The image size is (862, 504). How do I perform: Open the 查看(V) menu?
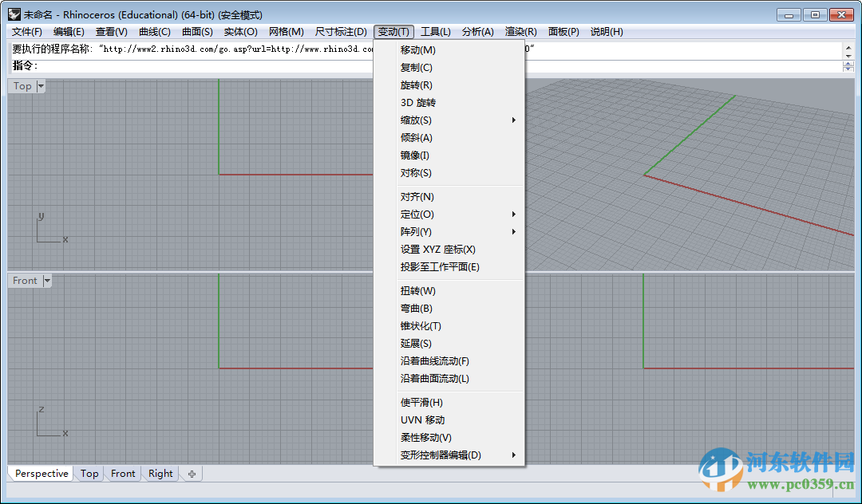(112, 32)
